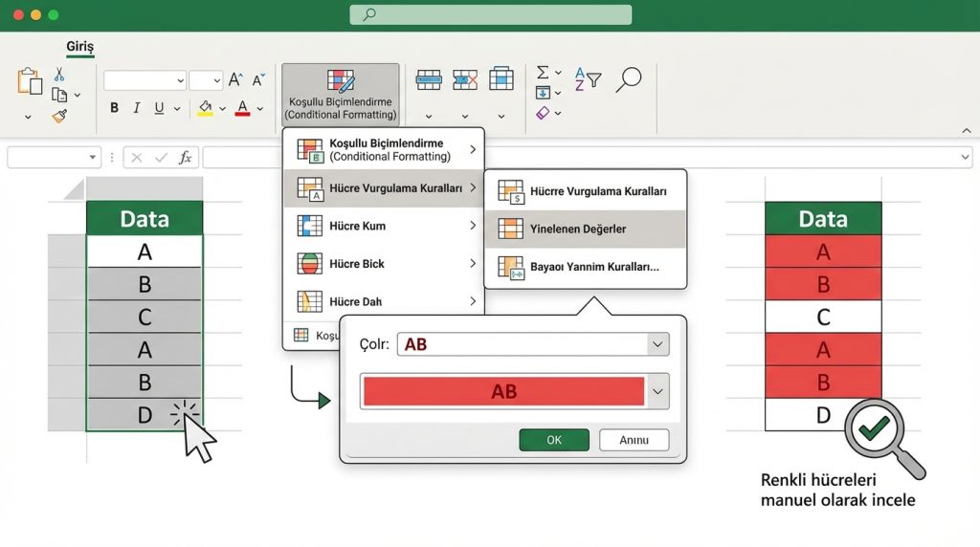
Task: Click the OK button
Action: click(553, 440)
